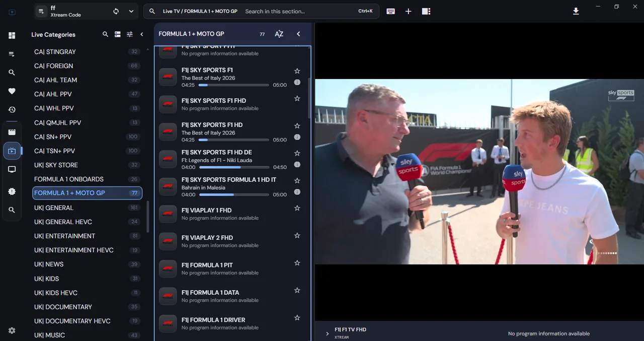Play the F1| SKY SPORTS F1 FHD channel
This screenshot has width=644, height=341.
tap(231, 104)
